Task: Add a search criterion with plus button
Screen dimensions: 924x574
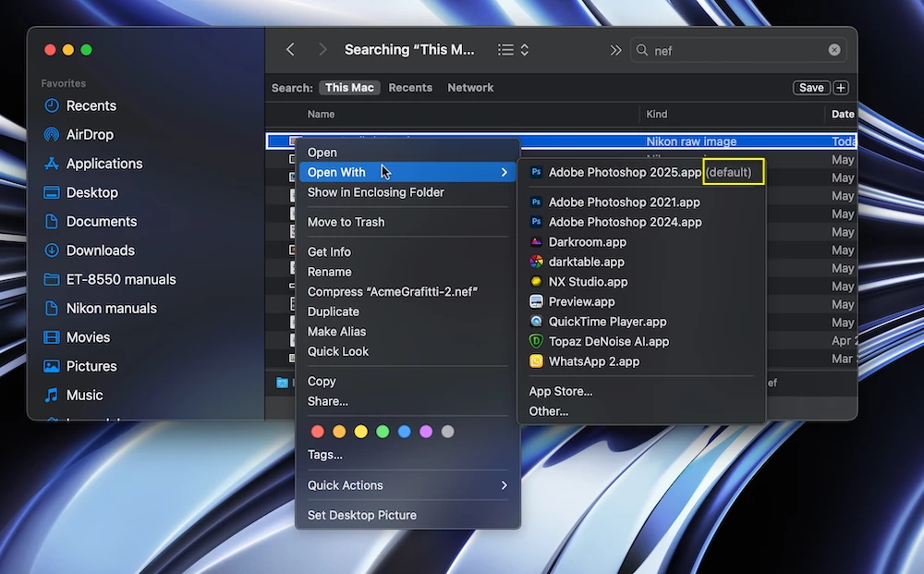Action: pos(840,88)
